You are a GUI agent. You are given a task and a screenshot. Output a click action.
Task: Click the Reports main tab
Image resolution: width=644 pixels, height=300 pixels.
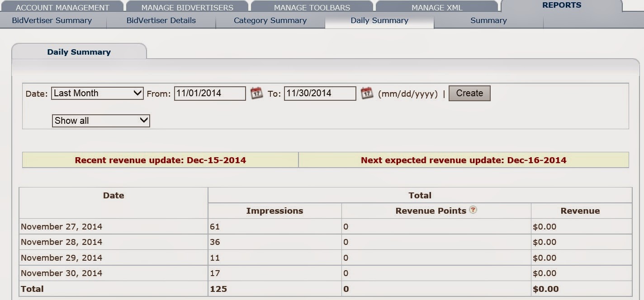click(x=562, y=5)
